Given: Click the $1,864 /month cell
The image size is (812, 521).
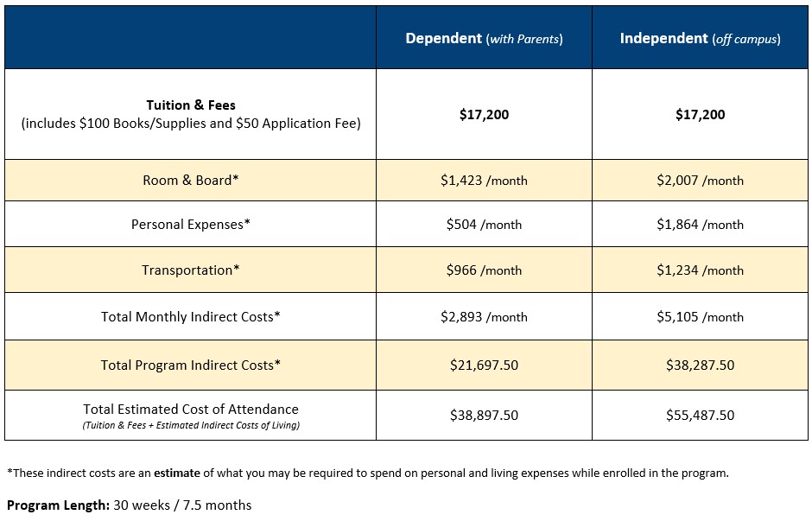Looking at the screenshot, I should point(700,225).
